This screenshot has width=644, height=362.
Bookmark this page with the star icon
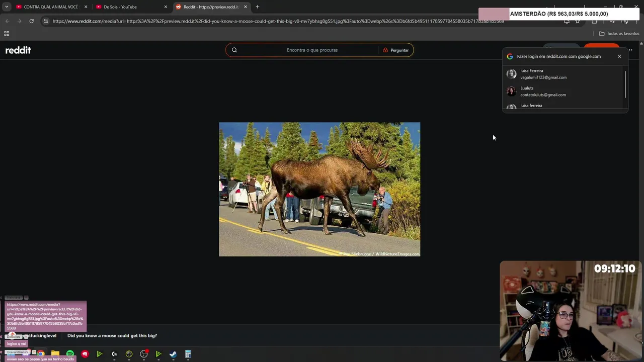[578, 21]
